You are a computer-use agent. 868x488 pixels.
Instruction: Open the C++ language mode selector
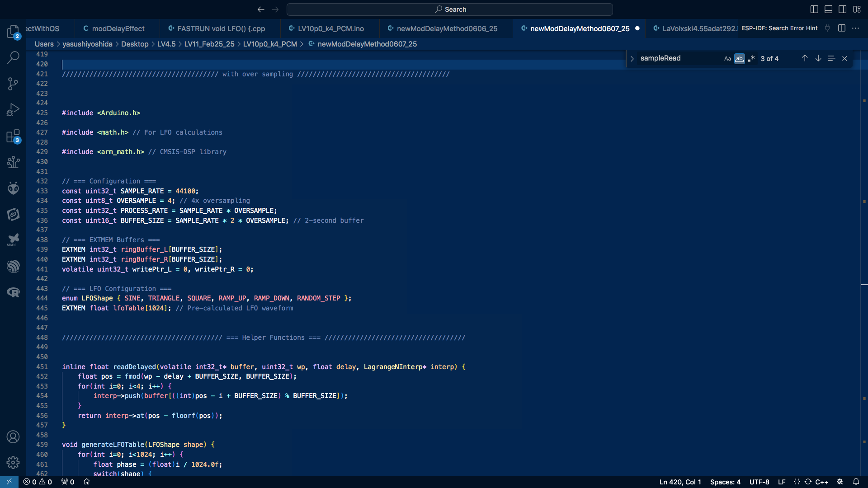pyautogui.click(x=821, y=482)
